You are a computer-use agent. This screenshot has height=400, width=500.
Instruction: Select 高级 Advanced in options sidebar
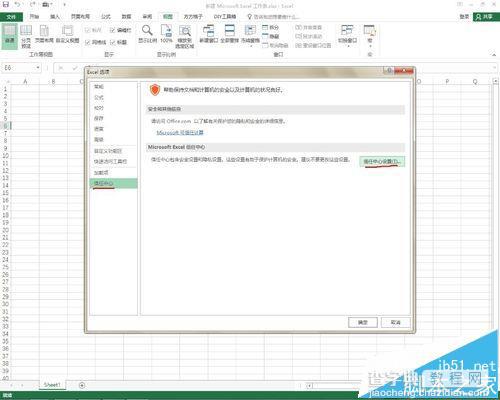click(x=114, y=139)
